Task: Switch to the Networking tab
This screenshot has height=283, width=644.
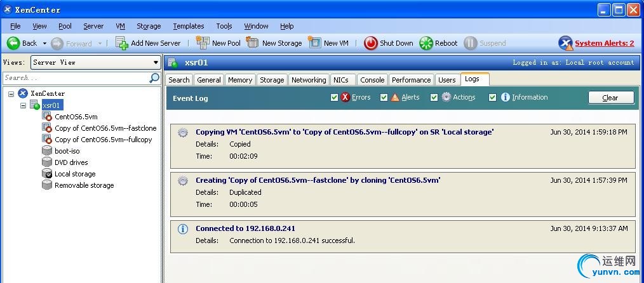Action: pos(309,80)
